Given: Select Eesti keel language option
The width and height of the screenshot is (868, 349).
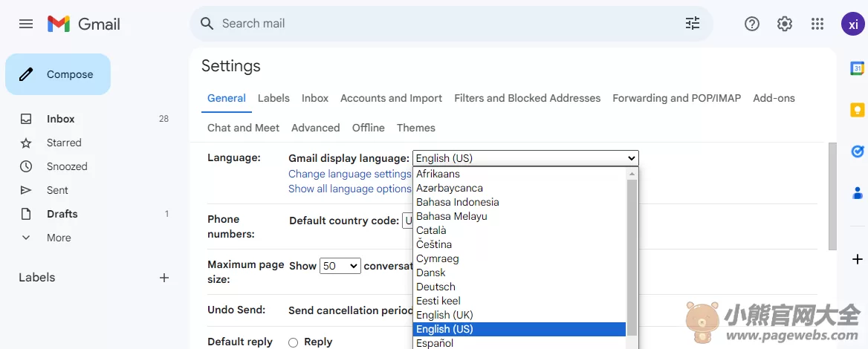Looking at the screenshot, I should click(519, 301).
